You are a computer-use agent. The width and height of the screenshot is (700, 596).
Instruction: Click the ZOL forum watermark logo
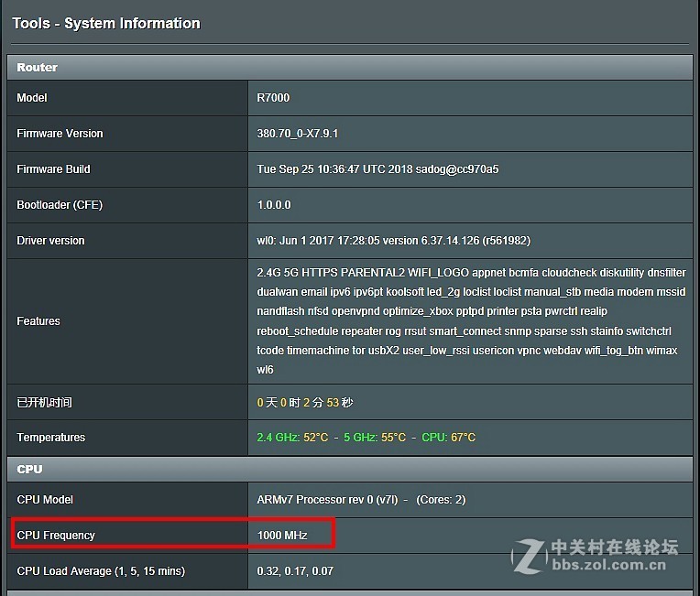click(x=530, y=556)
